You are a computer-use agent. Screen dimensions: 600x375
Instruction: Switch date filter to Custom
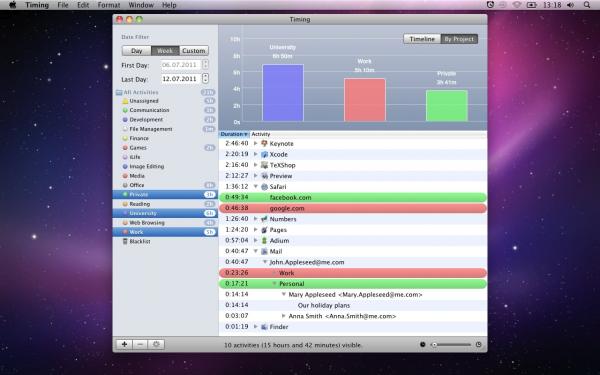pos(194,51)
